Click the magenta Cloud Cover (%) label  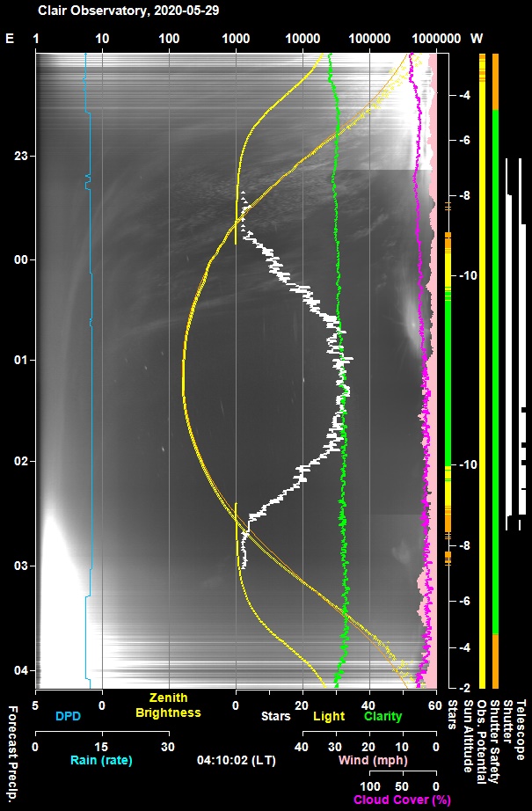point(402,800)
